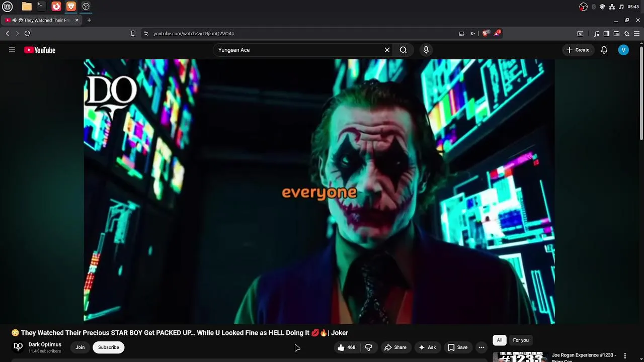644x362 pixels.
Task: Dislike the video with thumbs down
Action: [x=369, y=347]
